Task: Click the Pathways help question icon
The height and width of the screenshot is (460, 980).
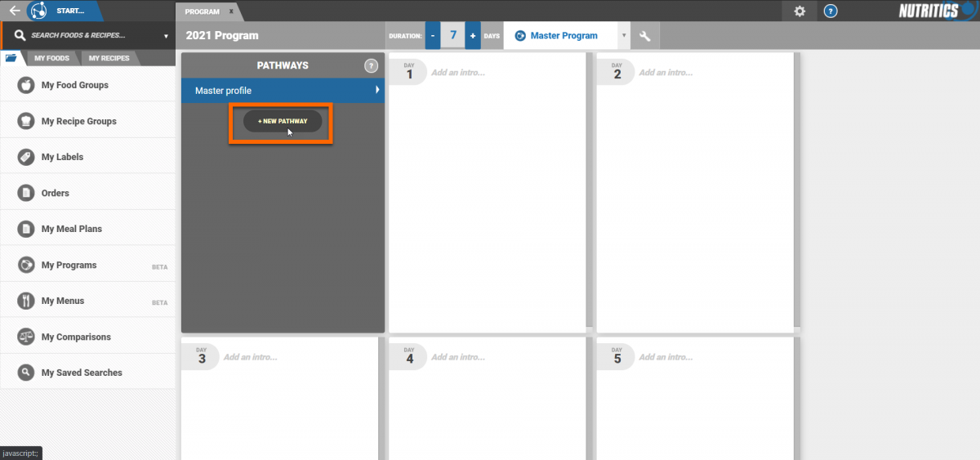Action: [x=371, y=65]
